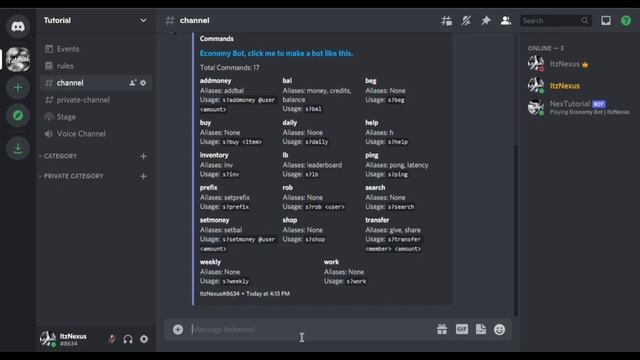Viewport: 640px width, 360px height.
Task: Toggle microphone mute
Action: [112, 339]
